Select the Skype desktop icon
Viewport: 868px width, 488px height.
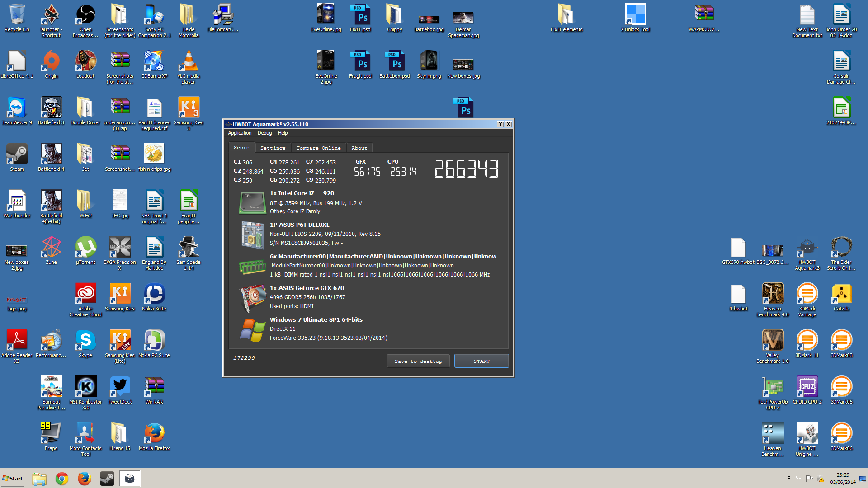pyautogui.click(x=85, y=343)
